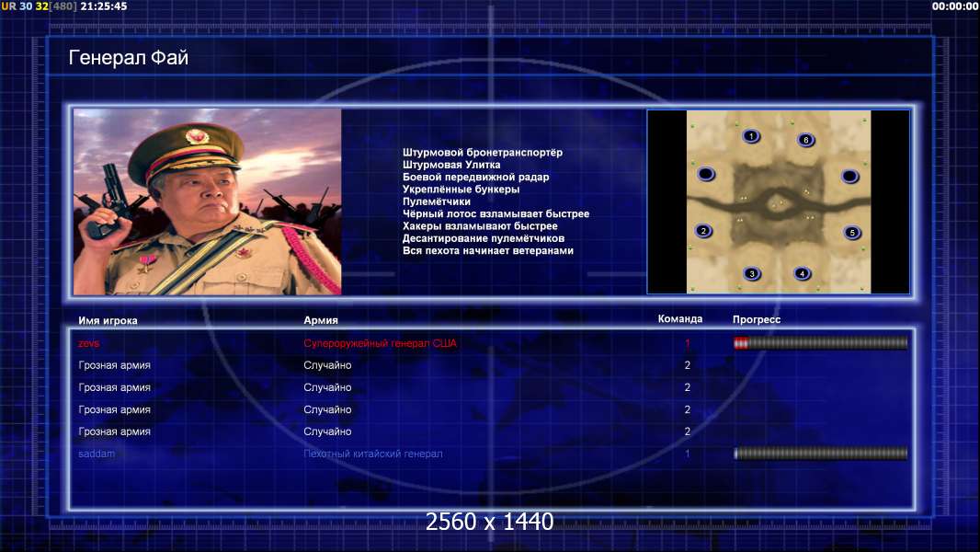Image resolution: width=980 pixels, height=552 pixels.
Task: Click the zevs loading progress bar
Action: pyautogui.click(x=820, y=342)
